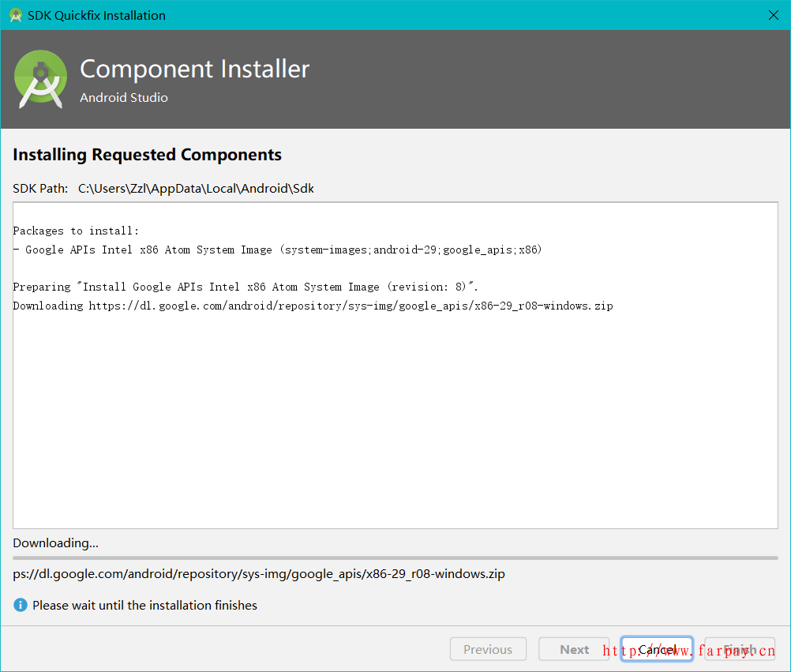The image size is (791, 672).
Task: Click the SDK path value text
Action: 196,188
